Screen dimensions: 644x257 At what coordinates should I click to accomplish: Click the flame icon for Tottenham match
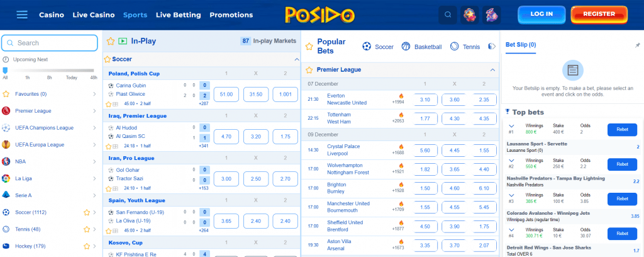pyautogui.click(x=401, y=115)
